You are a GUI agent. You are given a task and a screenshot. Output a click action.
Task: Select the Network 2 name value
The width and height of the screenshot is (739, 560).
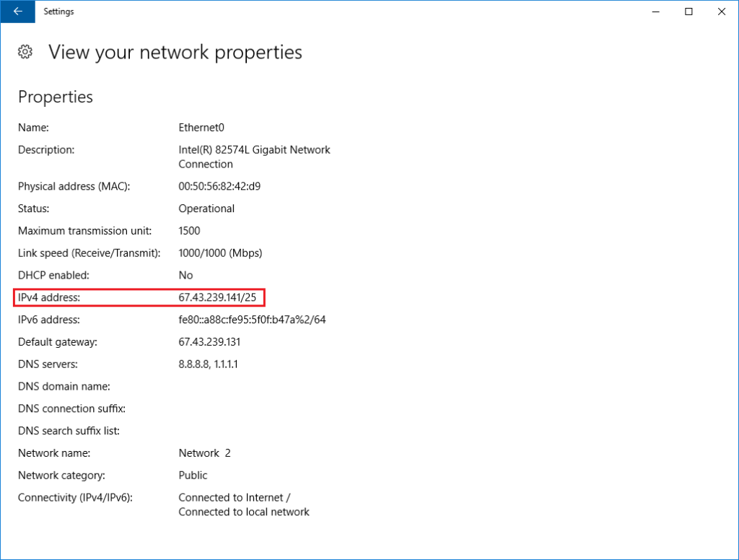(204, 453)
